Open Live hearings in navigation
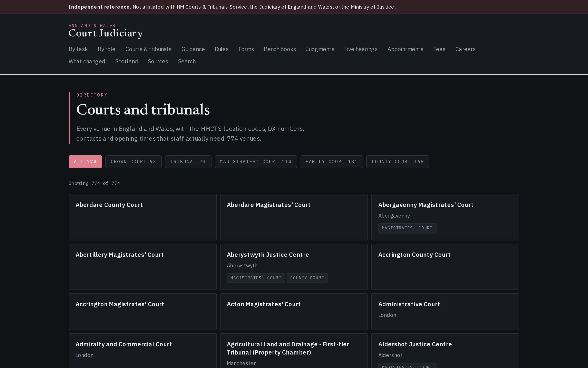The width and height of the screenshot is (588, 368). (361, 49)
